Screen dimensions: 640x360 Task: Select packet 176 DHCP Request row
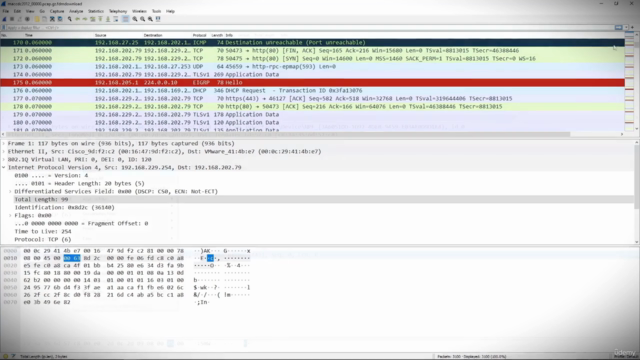(x=312, y=91)
